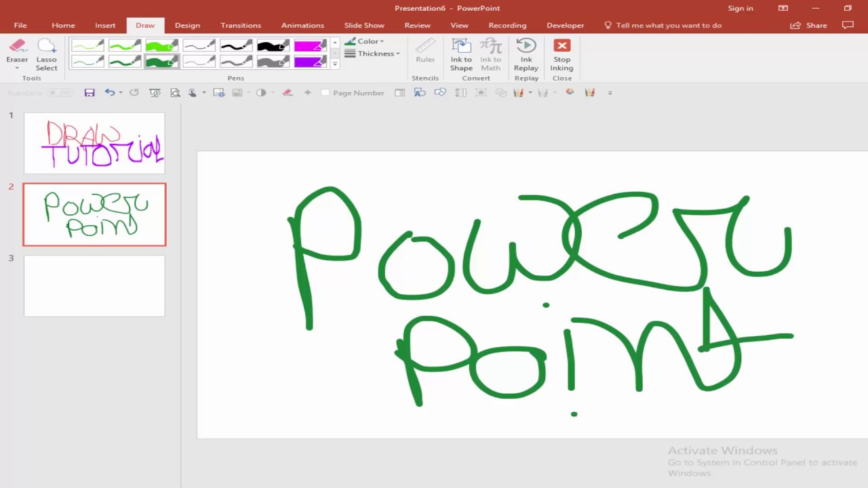Screen dimensions: 868x488
Task: Switch to the Home tab
Action: click(x=63, y=25)
